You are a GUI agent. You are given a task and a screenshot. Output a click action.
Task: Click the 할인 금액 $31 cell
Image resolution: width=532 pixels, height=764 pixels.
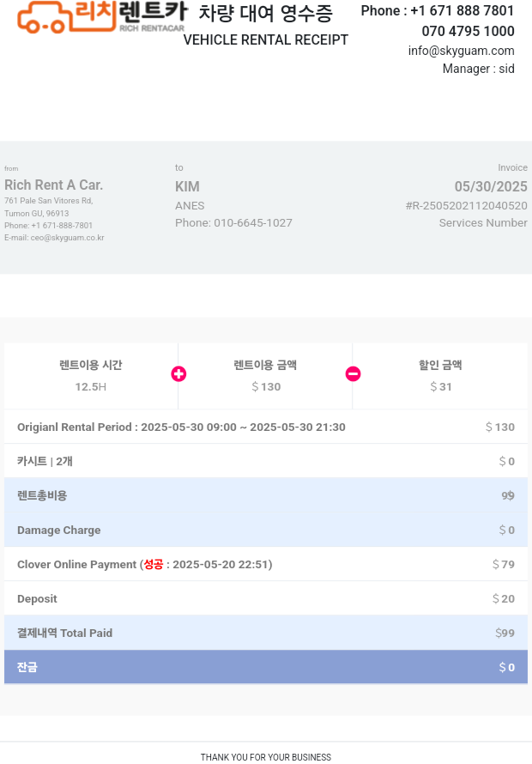[x=440, y=376]
